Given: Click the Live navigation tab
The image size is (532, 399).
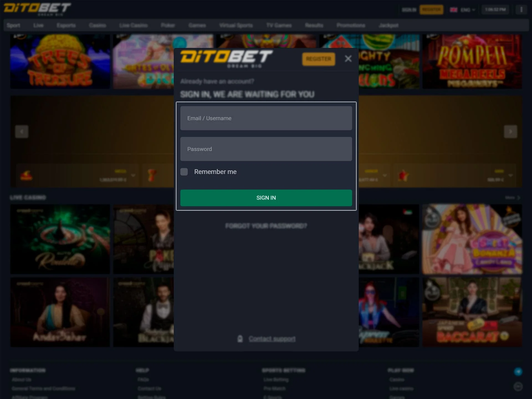Looking at the screenshot, I should point(39,25).
